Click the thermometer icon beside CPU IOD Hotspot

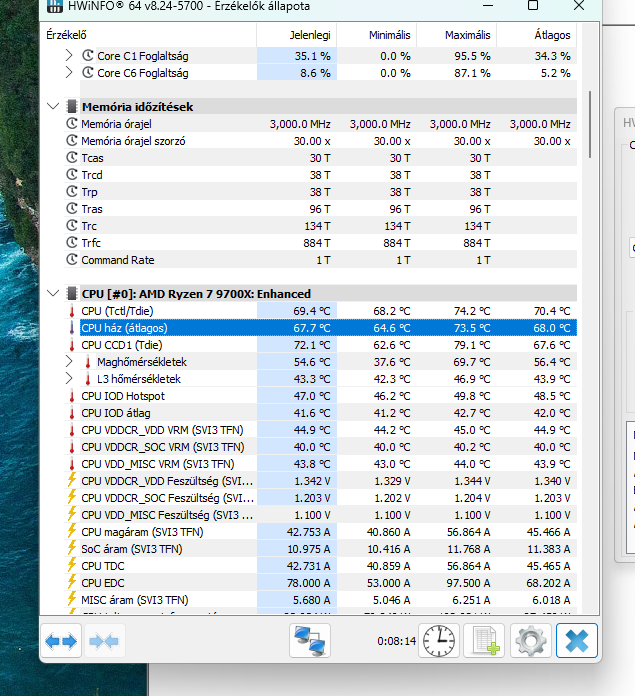click(72, 395)
